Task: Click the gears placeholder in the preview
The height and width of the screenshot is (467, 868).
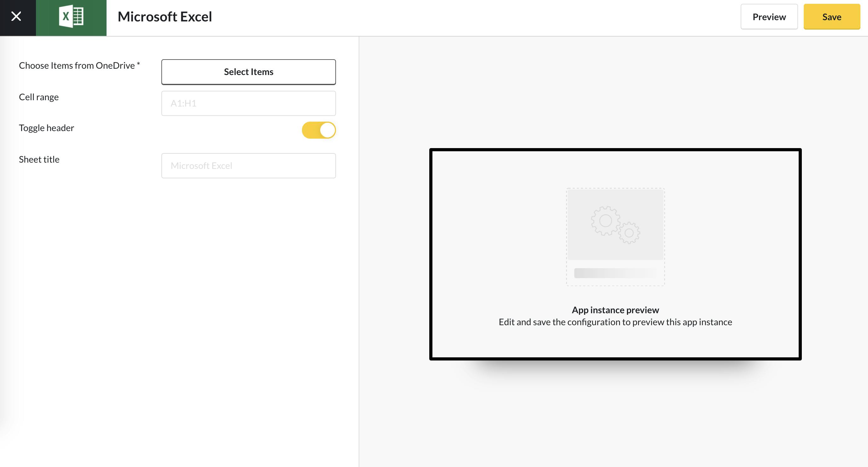Action: click(x=615, y=225)
